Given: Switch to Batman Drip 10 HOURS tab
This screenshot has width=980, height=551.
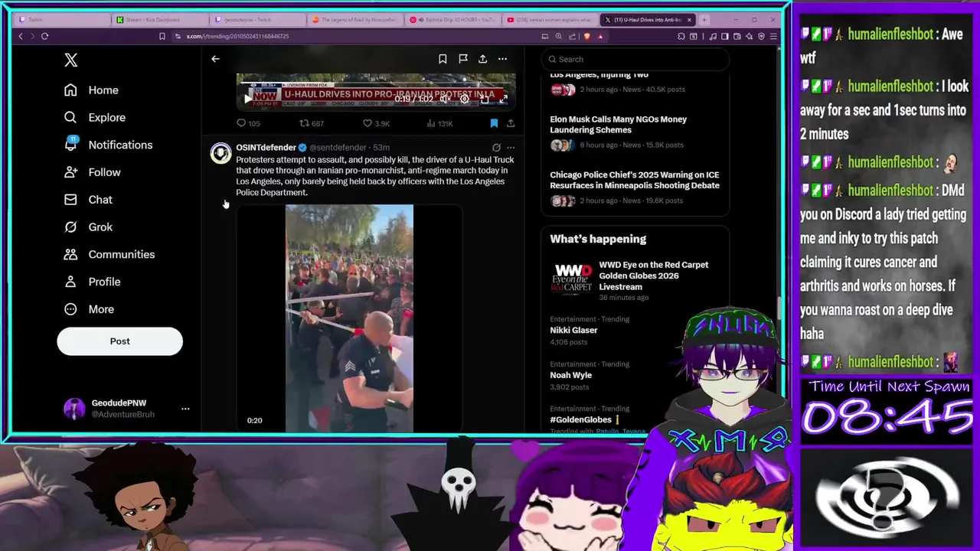Looking at the screenshot, I should click(452, 20).
